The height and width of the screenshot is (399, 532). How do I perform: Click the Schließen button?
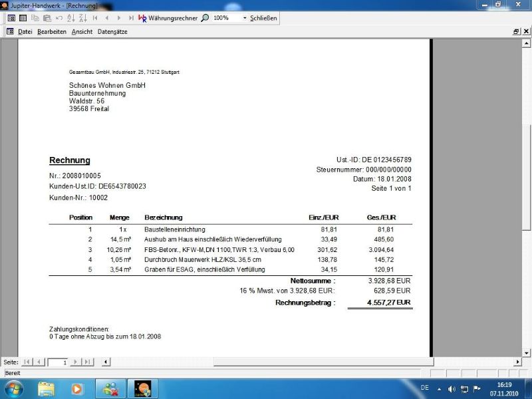pyautogui.click(x=263, y=18)
